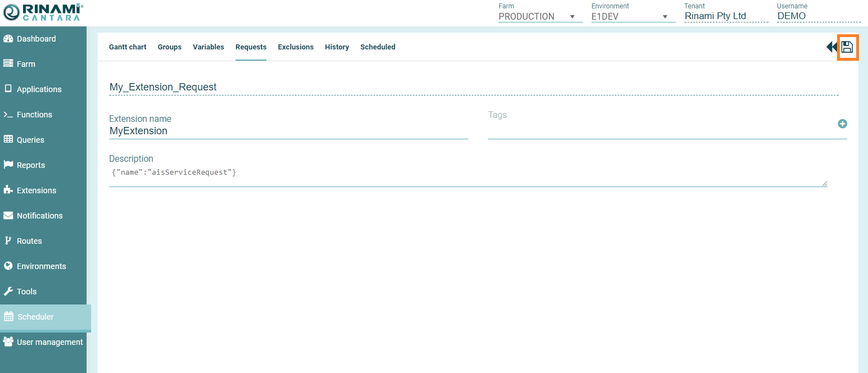
Task: Select Routes in the sidebar
Action: coord(29,241)
